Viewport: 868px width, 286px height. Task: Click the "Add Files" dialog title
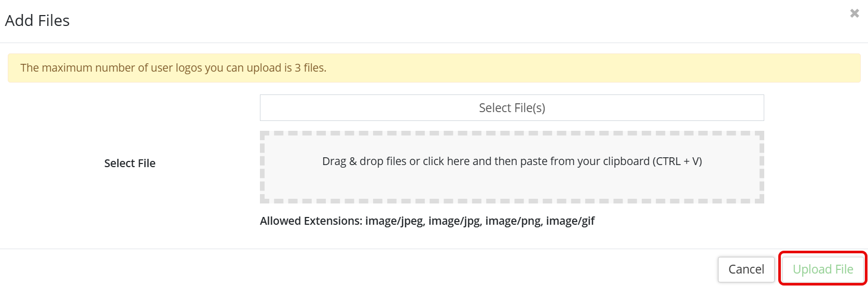[37, 21]
